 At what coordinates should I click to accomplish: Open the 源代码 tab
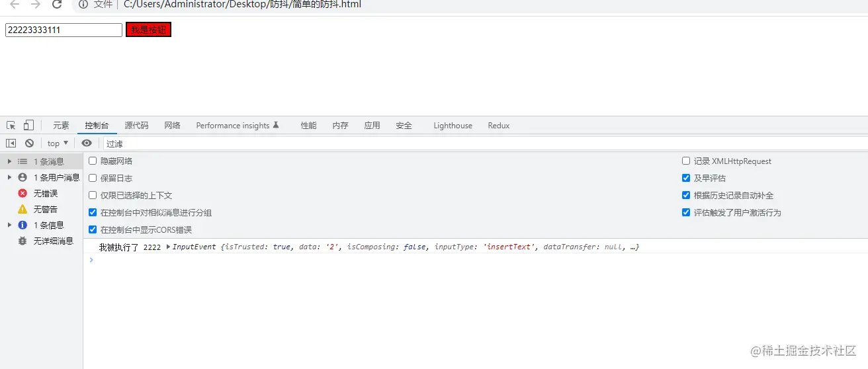click(136, 126)
